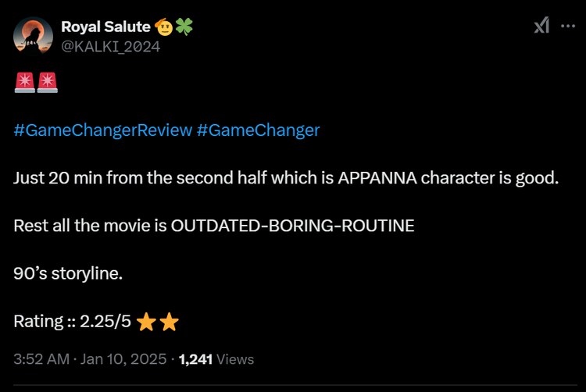586x392 pixels.
Task: Click the "90's storyline." line
Action: (68, 274)
